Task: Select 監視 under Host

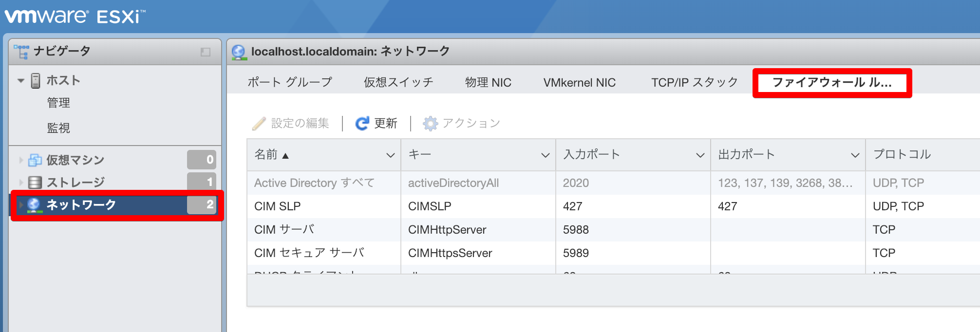Action: click(x=58, y=128)
